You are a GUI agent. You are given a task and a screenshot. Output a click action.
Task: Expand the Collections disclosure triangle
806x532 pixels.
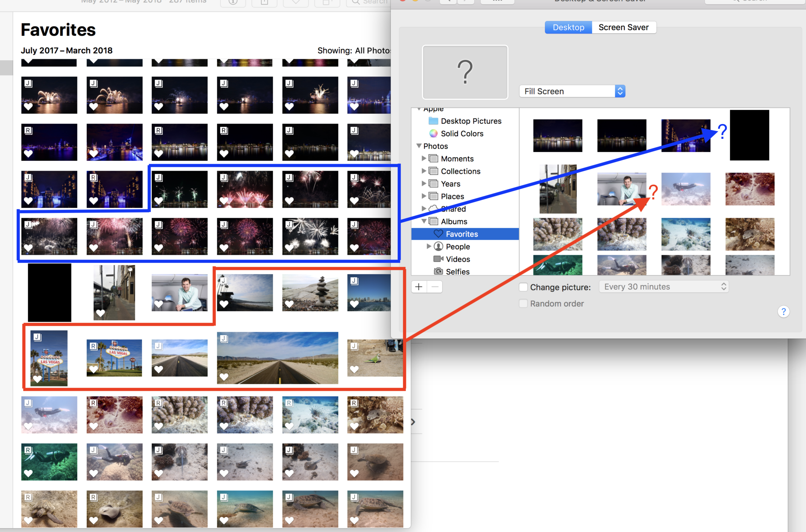coord(423,171)
